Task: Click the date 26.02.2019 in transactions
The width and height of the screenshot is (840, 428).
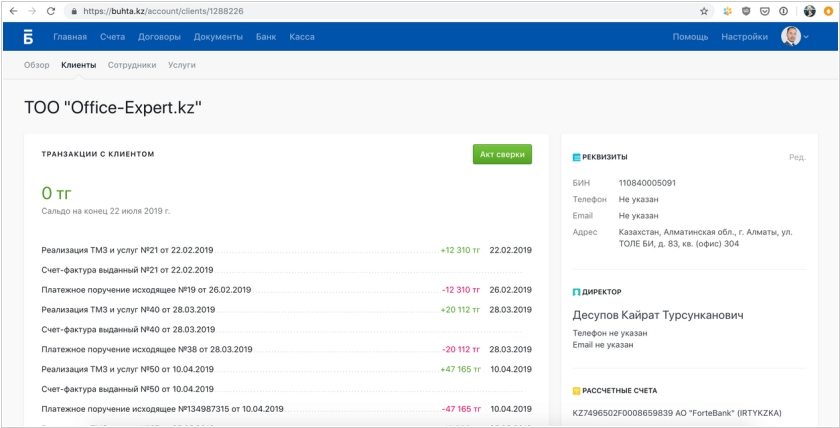Action: 511,290
